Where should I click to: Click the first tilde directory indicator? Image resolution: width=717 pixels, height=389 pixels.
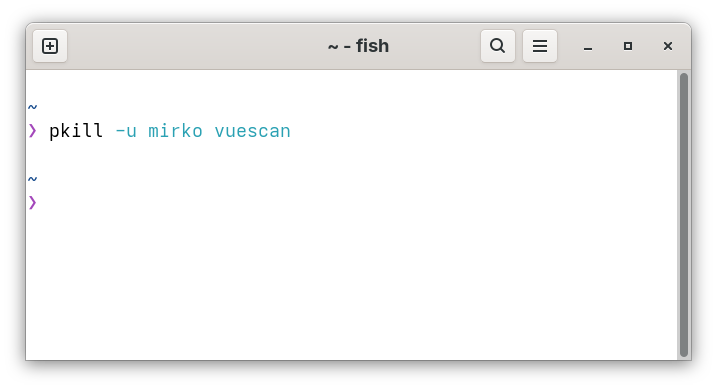32,107
